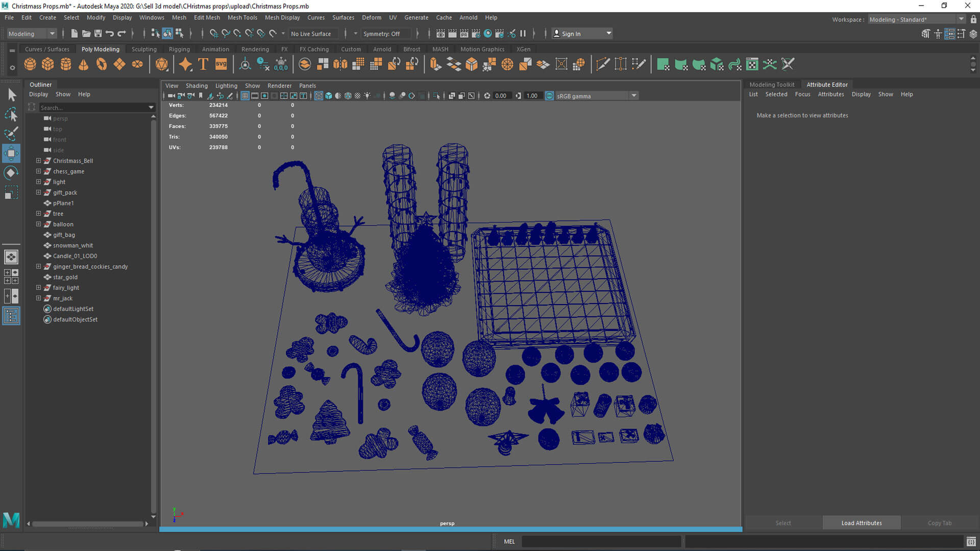Image resolution: width=980 pixels, height=551 pixels.
Task: Switch to the Sculpting shelf tab
Action: pyautogui.click(x=144, y=49)
